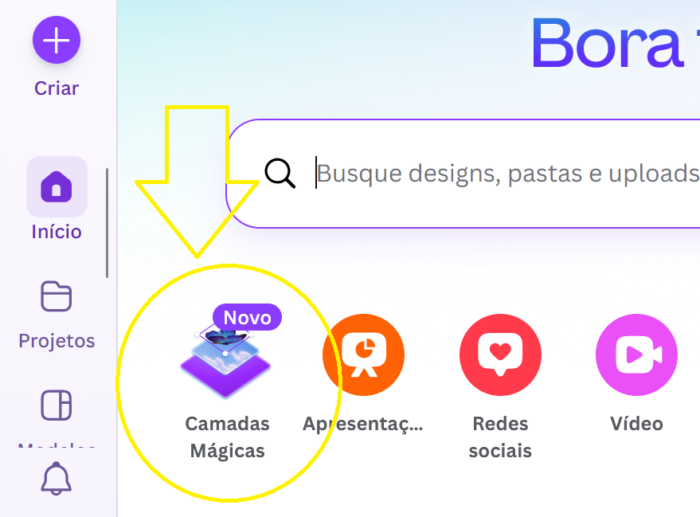Click the Vídeo text label
Viewport: 700px width, 517px height.
(637, 424)
